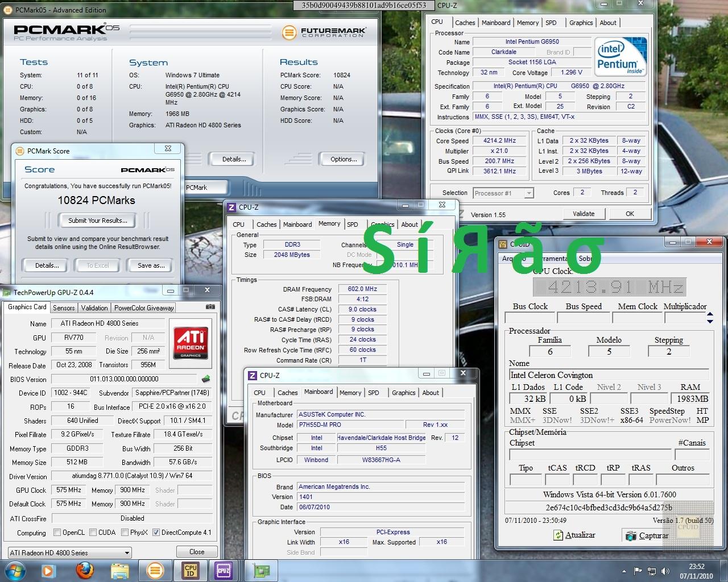The image size is (728, 582).
Task: Open the Validation tab in GPU-Z
Action: tap(94, 307)
